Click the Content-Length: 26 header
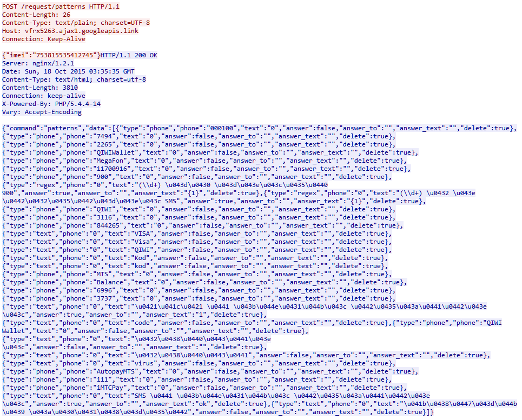 [x=36, y=15]
